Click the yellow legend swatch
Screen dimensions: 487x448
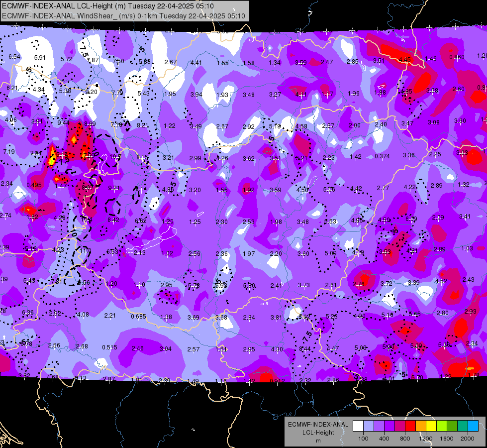[x=431, y=426]
